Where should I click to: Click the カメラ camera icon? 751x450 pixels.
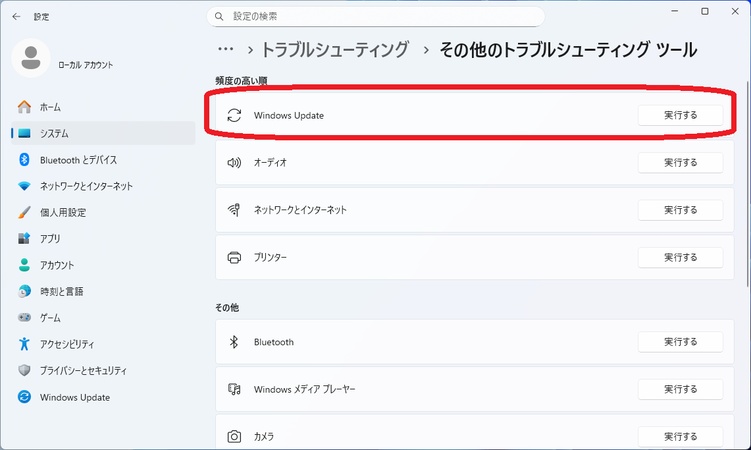click(x=234, y=436)
